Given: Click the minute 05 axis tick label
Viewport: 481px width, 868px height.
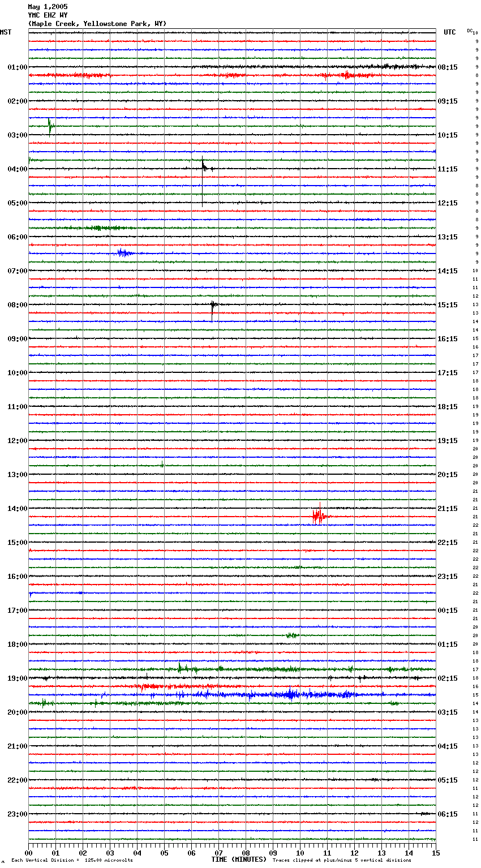Looking at the screenshot, I should click(x=164, y=853).
